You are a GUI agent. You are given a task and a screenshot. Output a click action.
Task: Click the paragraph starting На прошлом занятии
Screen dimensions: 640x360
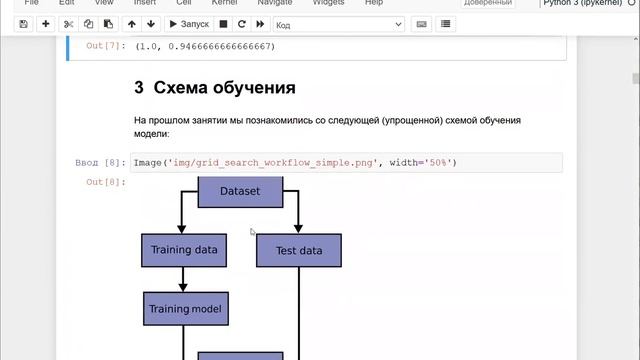click(x=327, y=127)
